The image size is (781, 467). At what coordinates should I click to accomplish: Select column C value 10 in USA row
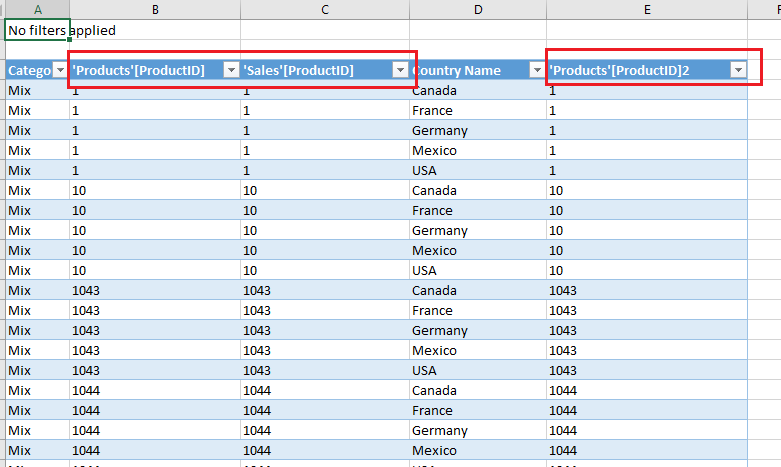click(x=325, y=270)
